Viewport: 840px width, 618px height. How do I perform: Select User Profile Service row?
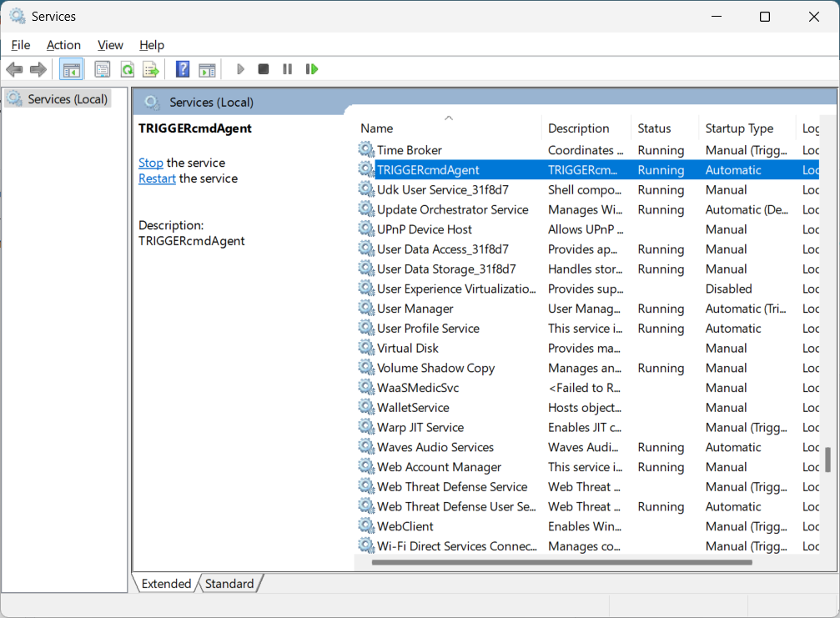click(x=587, y=329)
